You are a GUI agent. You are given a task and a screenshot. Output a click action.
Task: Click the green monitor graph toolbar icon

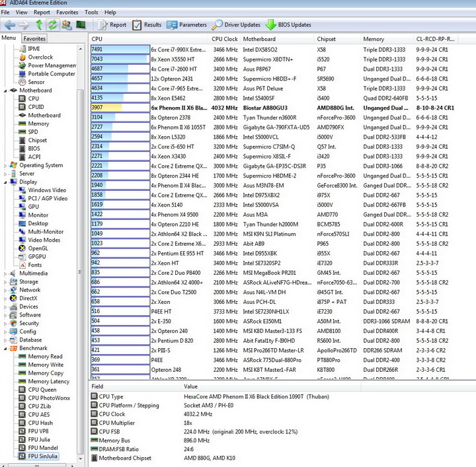81,24
